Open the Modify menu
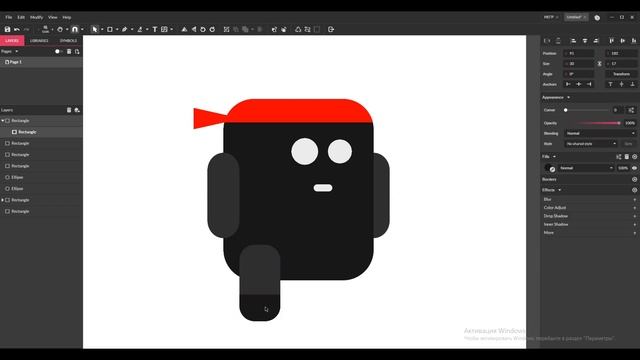Screen dimensions: 640x360 [36, 18]
